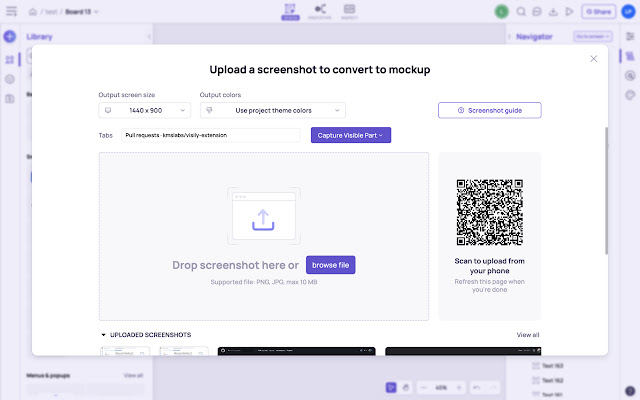Open the Go to screen dropdown
This screenshot has width=640, height=400.
[x=593, y=36]
